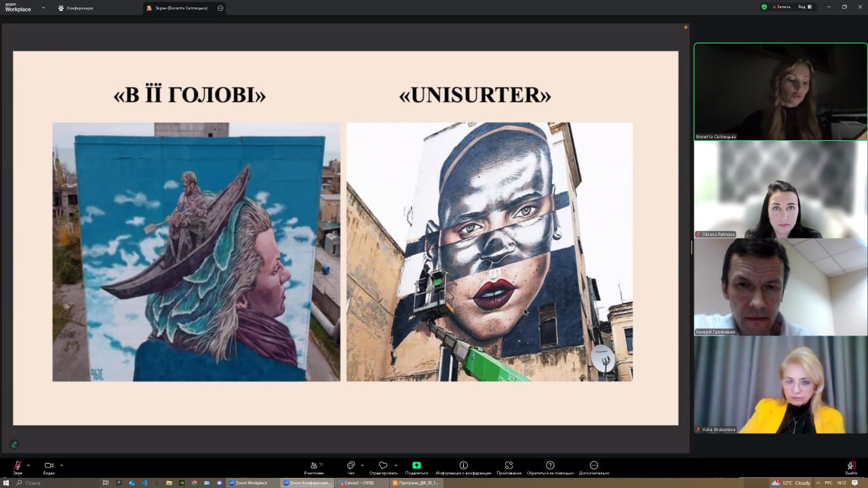Click the «В ЇЇ ГОЛОВІ» slide title
868x488 pixels.
coord(190,96)
